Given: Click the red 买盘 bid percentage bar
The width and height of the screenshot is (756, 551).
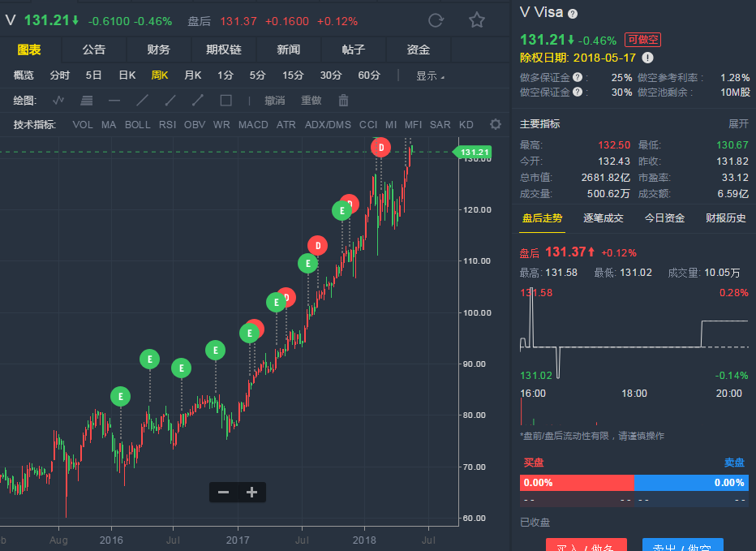Looking at the screenshot, I should point(577,483).
